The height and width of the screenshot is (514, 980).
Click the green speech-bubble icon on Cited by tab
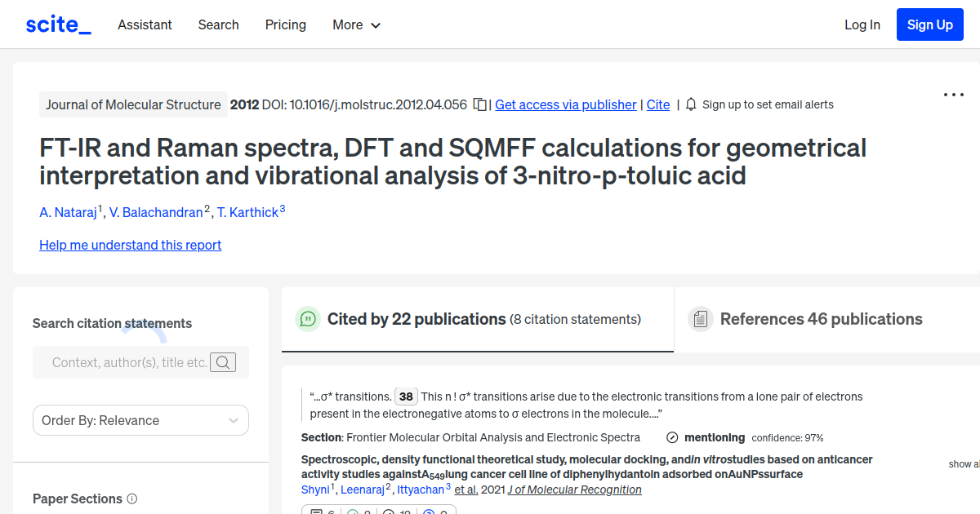point(308,319)
